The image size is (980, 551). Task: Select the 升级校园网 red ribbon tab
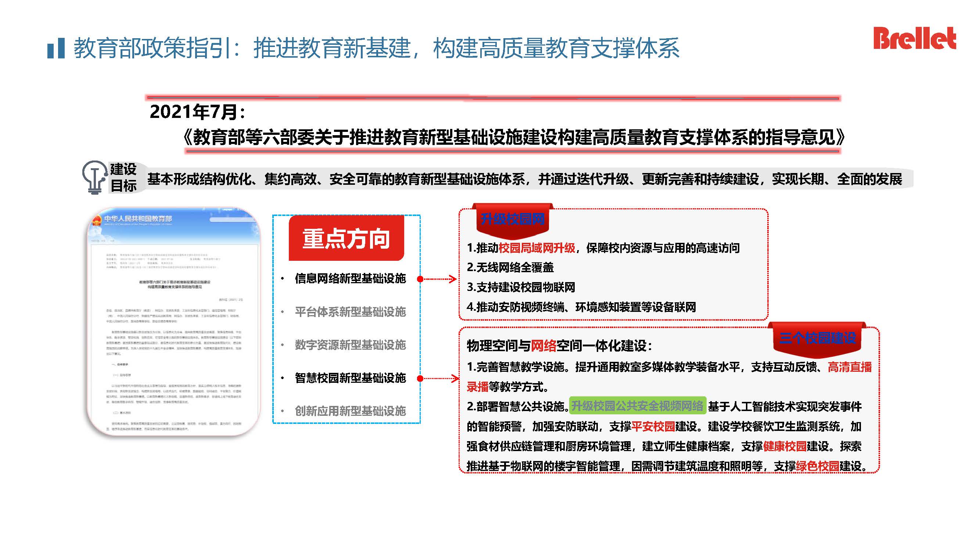[x=513, y=219]
